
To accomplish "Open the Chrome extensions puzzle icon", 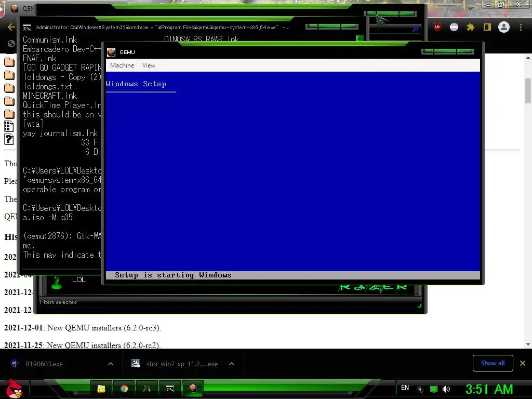I will 471,27.
